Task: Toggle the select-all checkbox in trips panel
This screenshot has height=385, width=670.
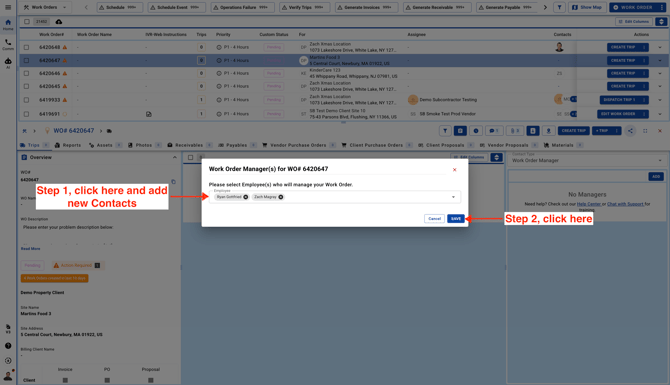Action: pos(191,157)
